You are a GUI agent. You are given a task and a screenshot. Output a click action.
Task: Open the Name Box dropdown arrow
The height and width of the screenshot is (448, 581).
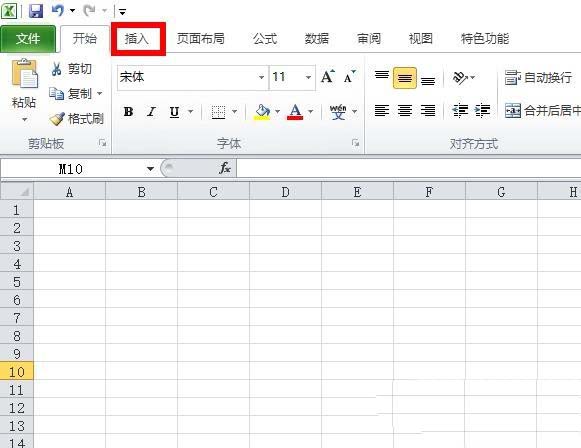tap(150, 169)
